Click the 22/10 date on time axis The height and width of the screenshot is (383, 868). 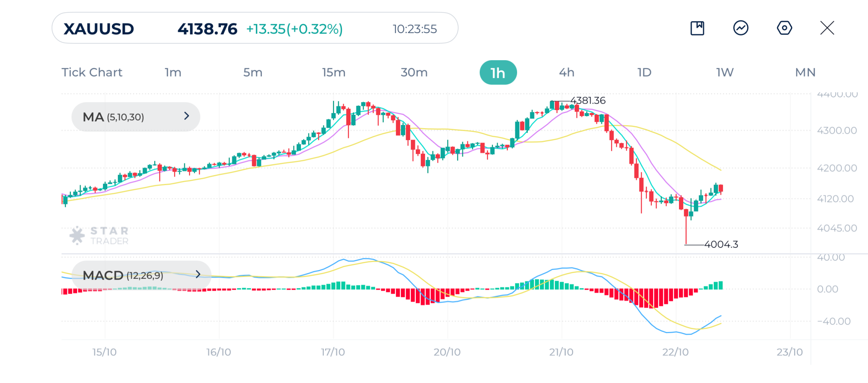676,352
